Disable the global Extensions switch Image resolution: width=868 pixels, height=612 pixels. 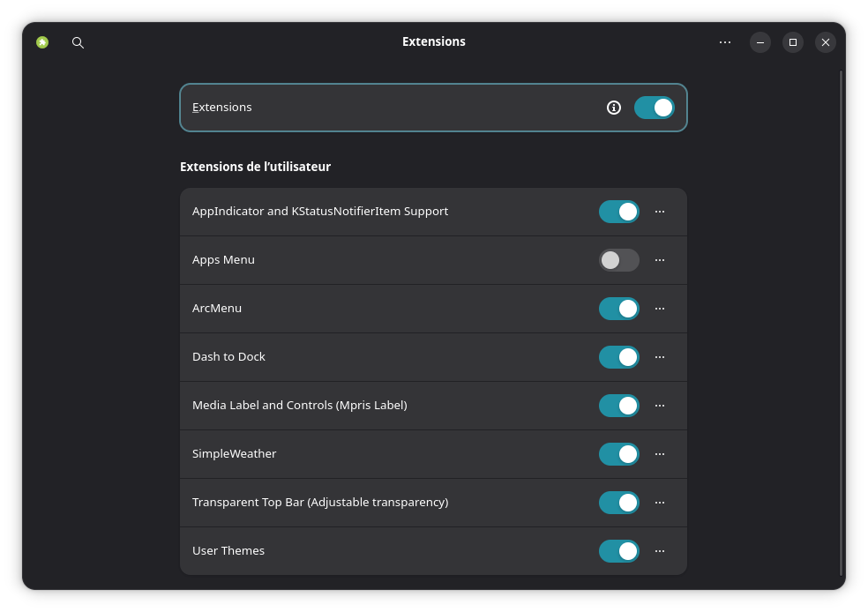coord(654,107)
